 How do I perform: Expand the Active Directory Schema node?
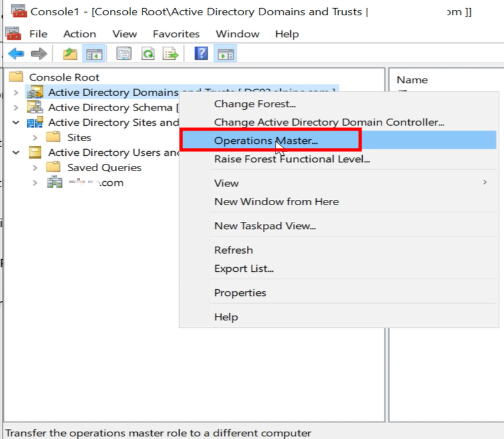pyautogui.click(x=16, y=107)
